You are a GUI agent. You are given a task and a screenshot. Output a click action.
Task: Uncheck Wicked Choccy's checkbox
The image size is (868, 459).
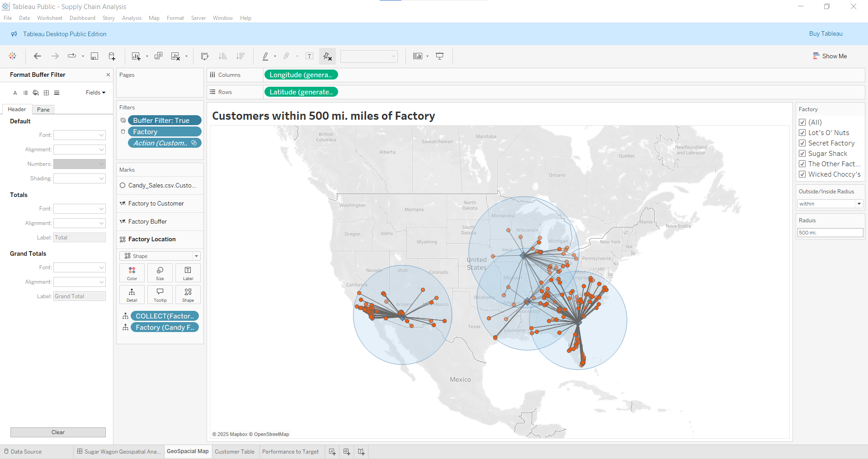pos(802,174)
